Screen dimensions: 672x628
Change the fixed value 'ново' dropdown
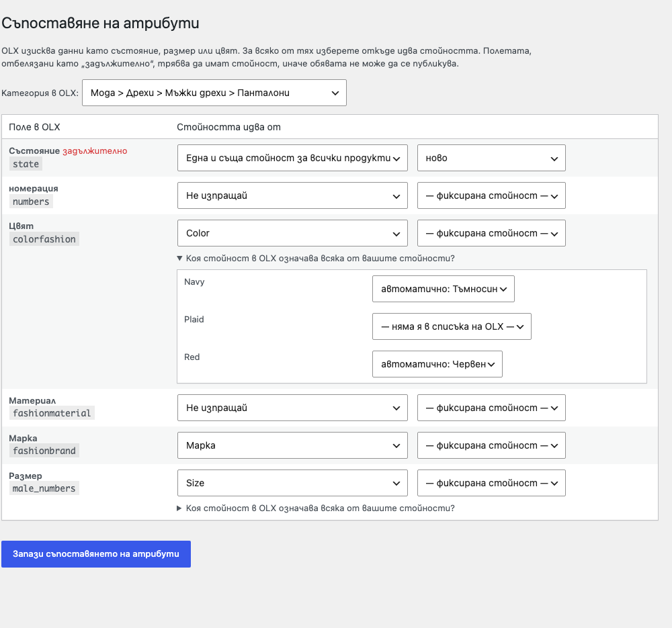tap(492, 158)
